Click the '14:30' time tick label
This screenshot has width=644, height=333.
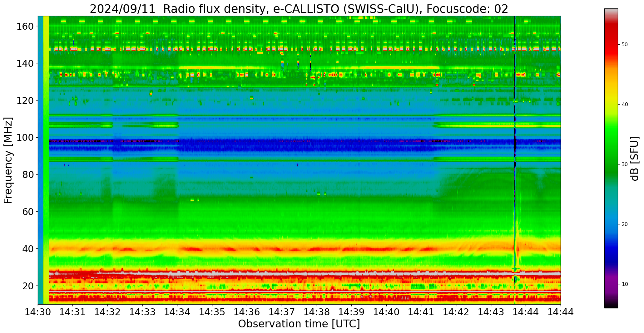coord(38,312)
